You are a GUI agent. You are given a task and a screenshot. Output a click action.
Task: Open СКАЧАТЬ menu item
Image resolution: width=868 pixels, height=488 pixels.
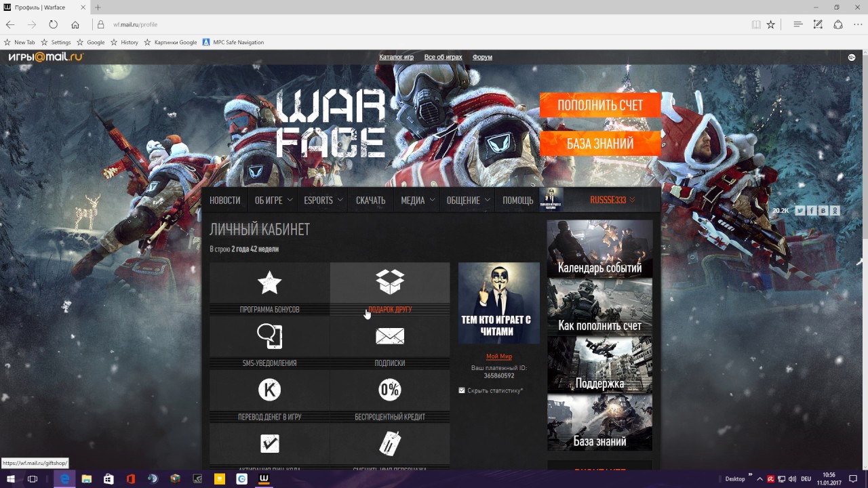370,200
